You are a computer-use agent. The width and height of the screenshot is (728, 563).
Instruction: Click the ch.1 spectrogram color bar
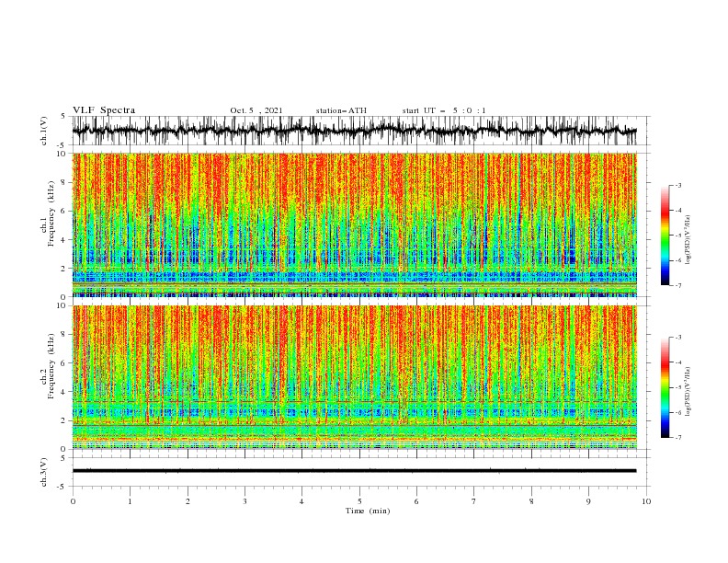(665, 236)
